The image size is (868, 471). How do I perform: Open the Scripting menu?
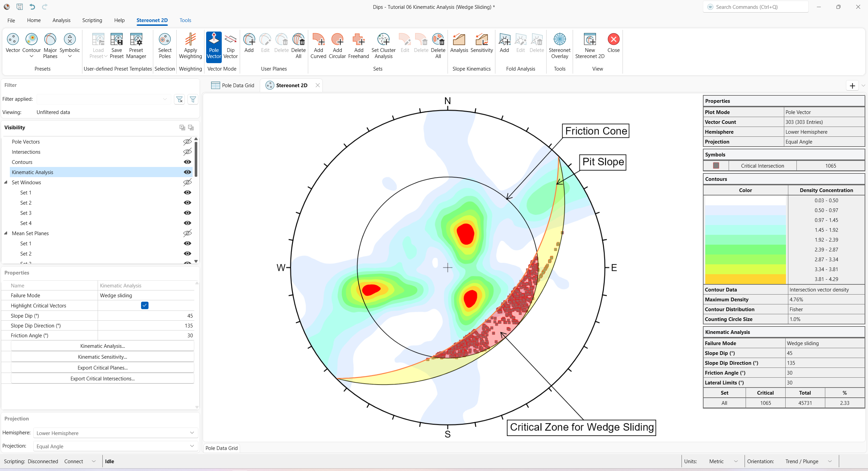92,20
